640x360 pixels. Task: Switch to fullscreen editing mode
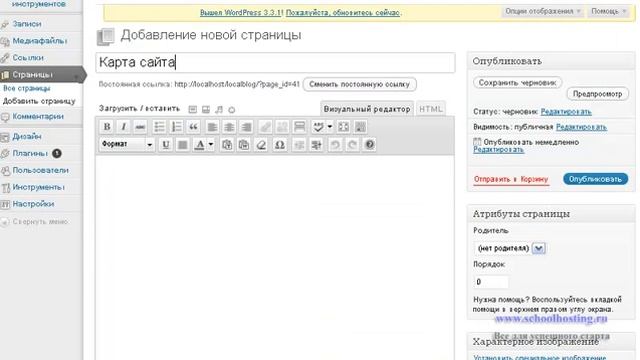point(344,127)
